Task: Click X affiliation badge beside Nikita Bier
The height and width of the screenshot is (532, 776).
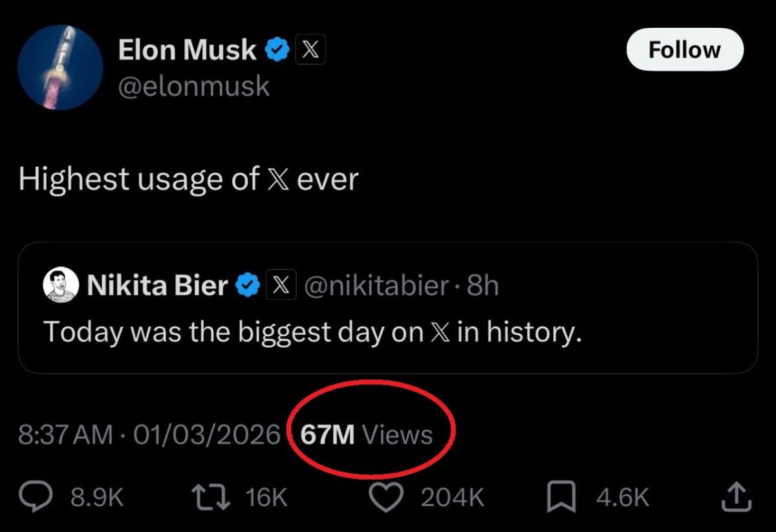Action: (279, 285)
